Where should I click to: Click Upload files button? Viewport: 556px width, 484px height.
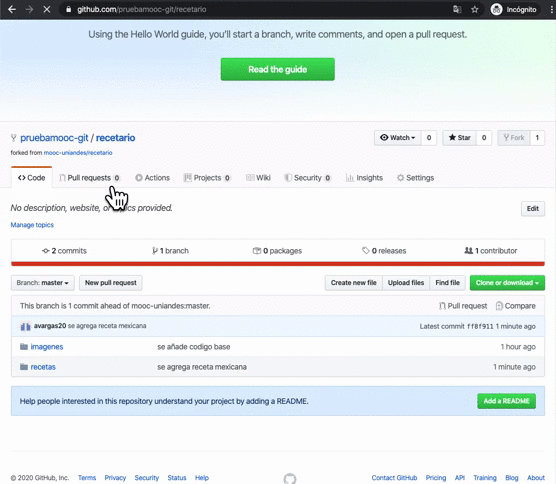(x=406, y=283)
